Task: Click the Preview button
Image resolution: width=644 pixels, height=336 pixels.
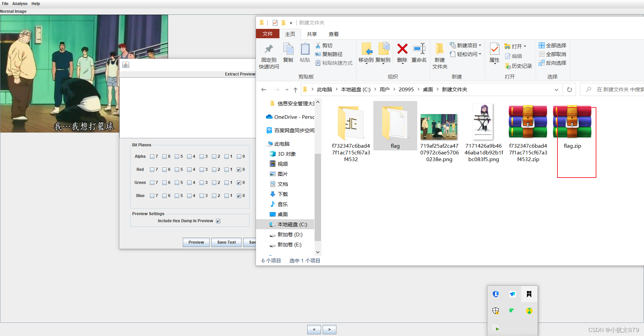Action: click(x=196, y=242)
